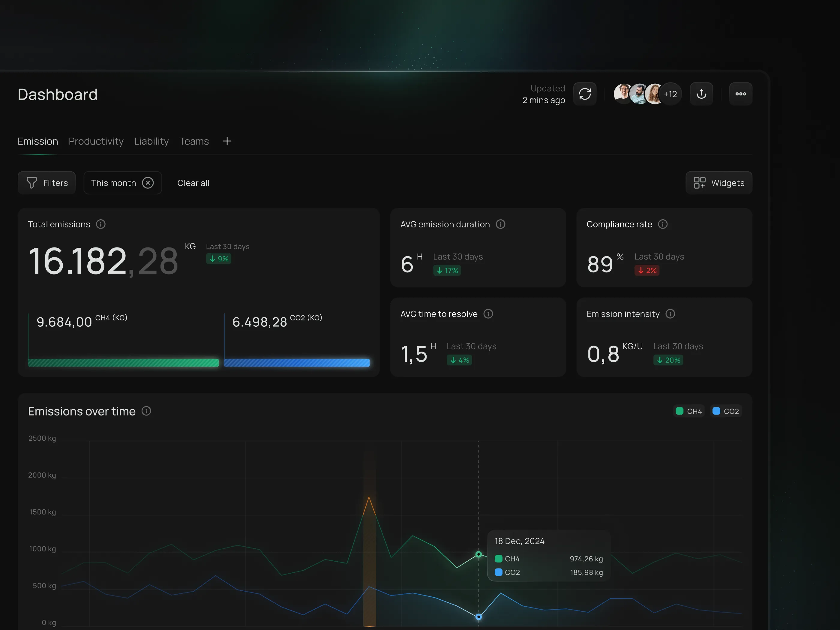Click the 18 Dec, 2024 tooltip date
The image size is (840, 630).
[x=520, y=541]
